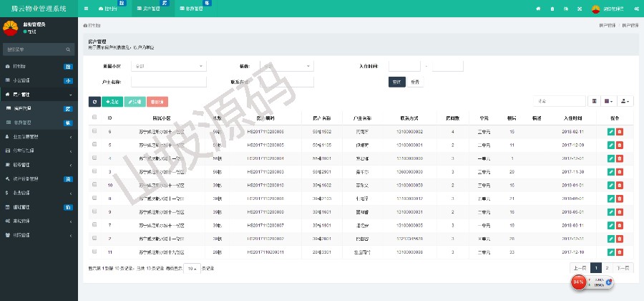Edit row ID 5 with green pencil icon
644x301 pixels.
click(x=611, y=145)
